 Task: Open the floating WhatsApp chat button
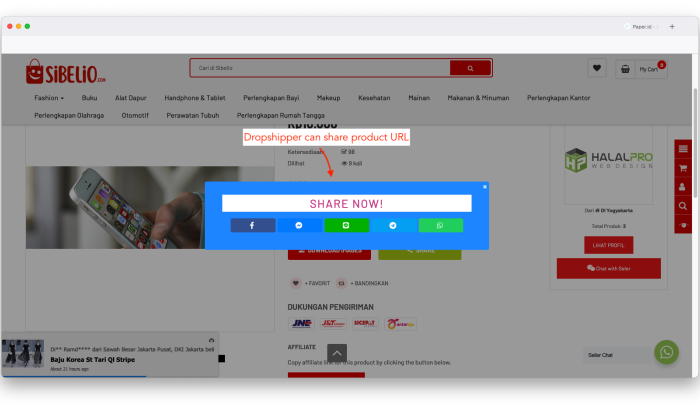[x=667, y=352]
